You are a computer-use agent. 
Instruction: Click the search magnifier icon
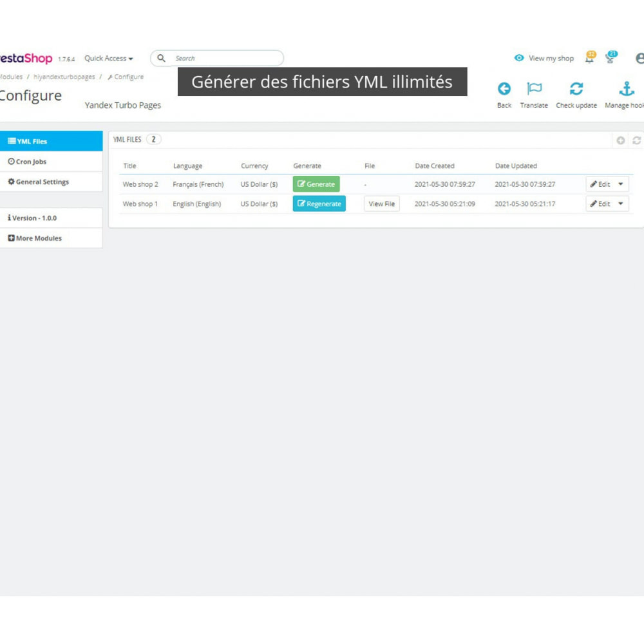coord(162,58)
